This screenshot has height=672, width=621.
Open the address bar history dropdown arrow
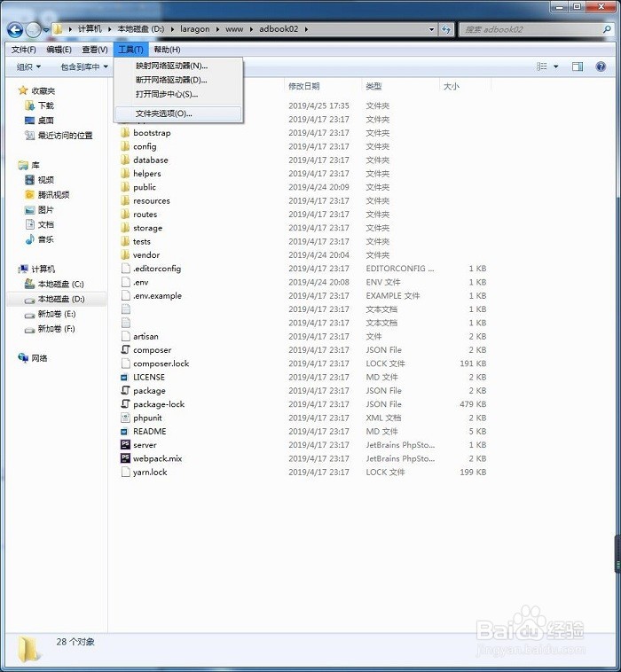point(431,29)
